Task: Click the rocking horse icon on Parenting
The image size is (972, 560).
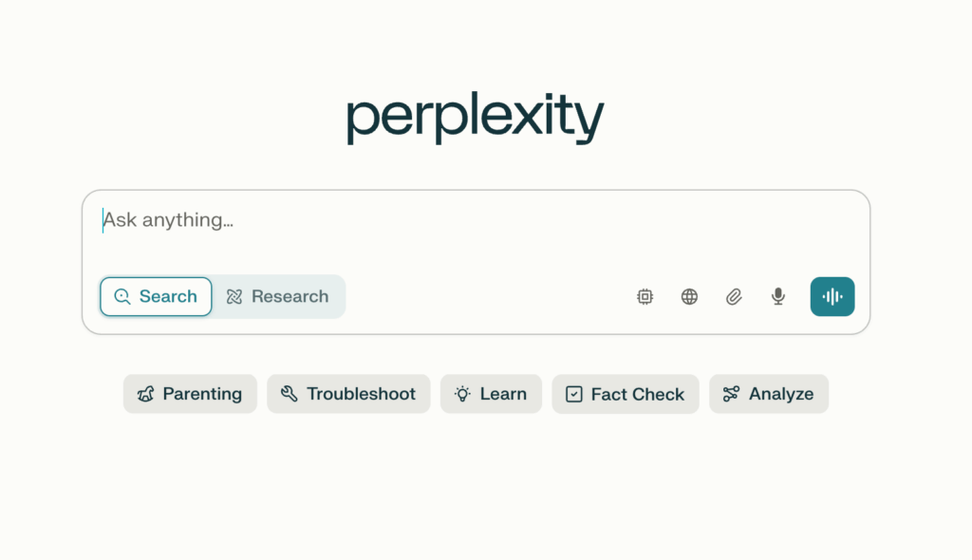Action: pos(145,394)
